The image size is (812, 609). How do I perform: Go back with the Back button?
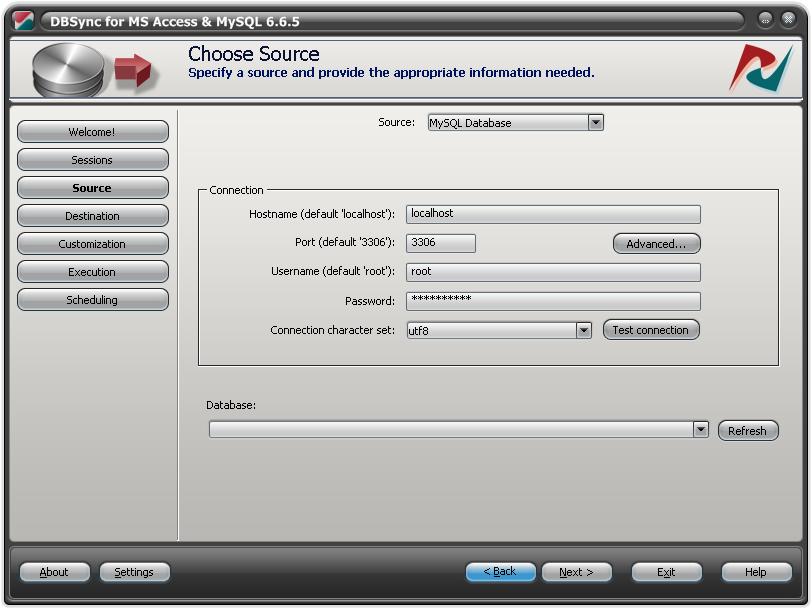pyautogui.click(x=500, y=572)
